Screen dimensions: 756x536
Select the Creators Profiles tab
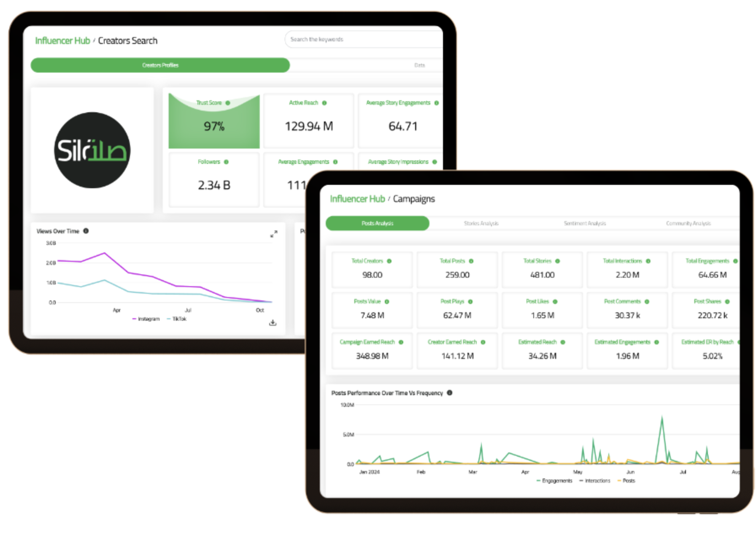(x=160, y=65)
